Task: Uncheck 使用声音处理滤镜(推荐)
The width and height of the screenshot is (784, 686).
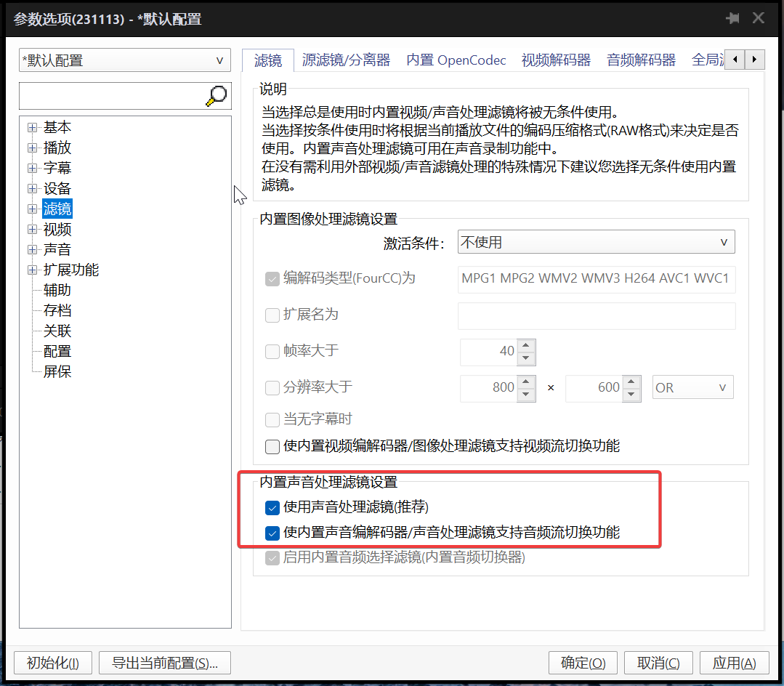Action: click(x=272, y=508)
